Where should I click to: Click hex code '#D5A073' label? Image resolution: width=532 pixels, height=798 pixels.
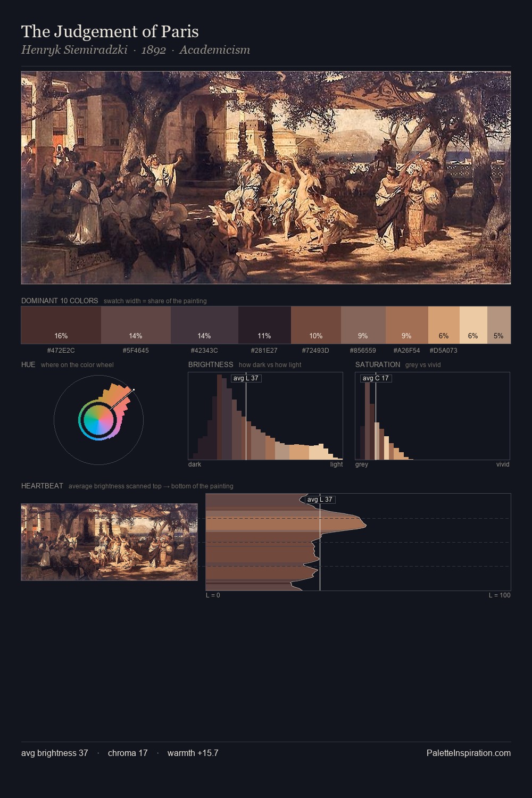[444, 351]
